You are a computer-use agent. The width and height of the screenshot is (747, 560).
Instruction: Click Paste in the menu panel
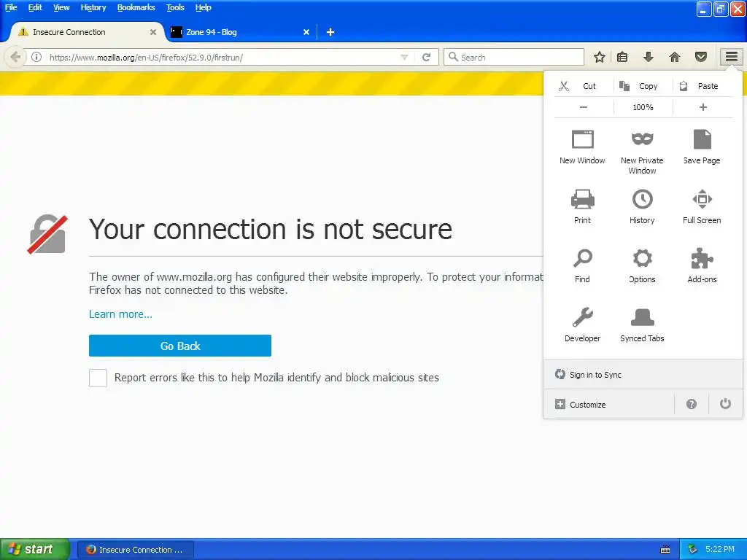tap(703, 86)
